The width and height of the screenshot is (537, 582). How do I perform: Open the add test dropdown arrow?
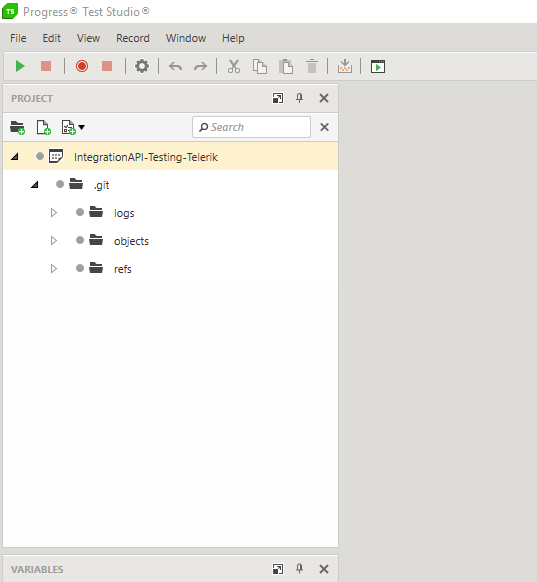pyautogui.click(x=82, y=127)
